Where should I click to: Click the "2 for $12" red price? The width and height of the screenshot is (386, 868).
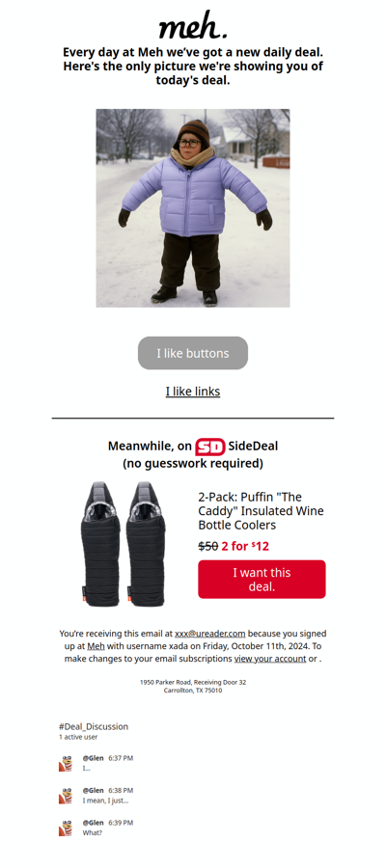point(245,547)
